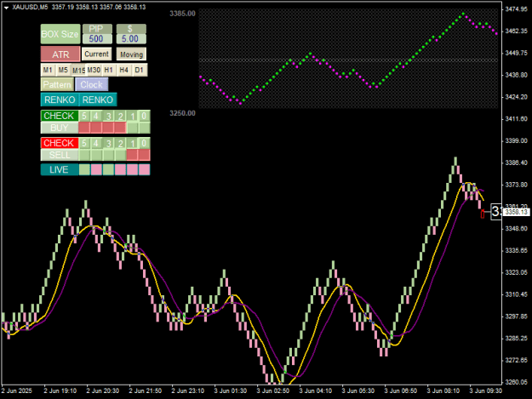Select number 1 in the red CHECK row
Screen dimensions: 532x399
tap(132, 143)
